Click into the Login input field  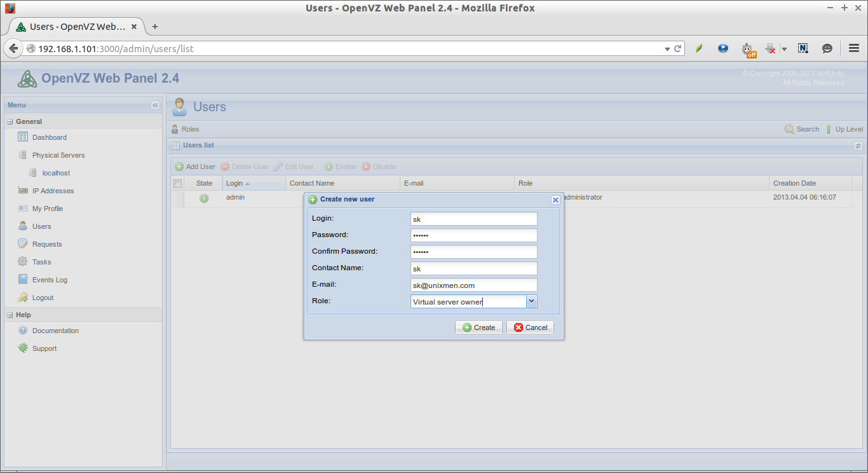coord(474,219)
